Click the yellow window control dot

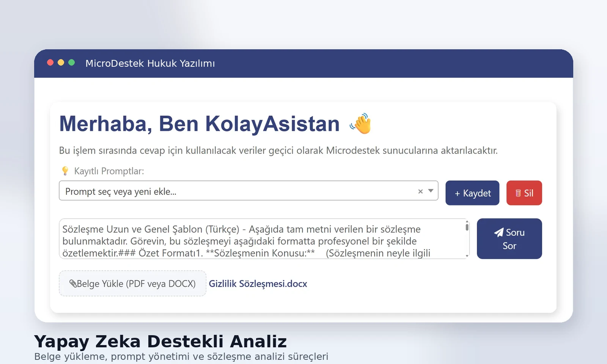point(61,63)
